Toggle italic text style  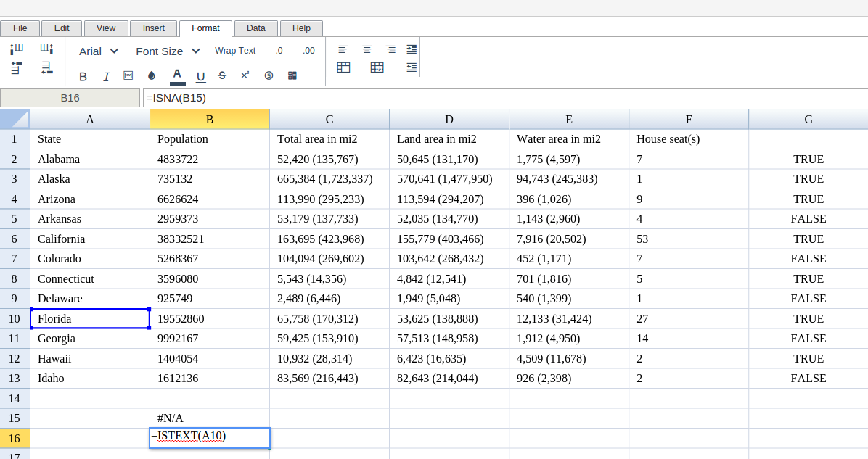pos(106,76)
